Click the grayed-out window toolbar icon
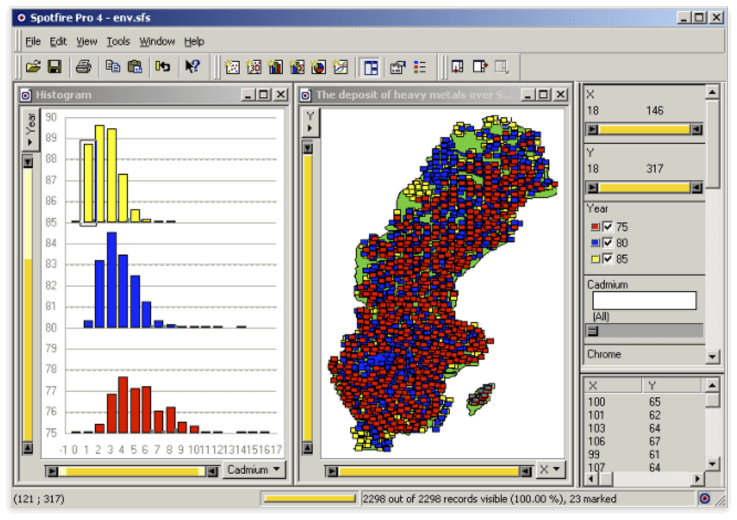 coord(502,67)
